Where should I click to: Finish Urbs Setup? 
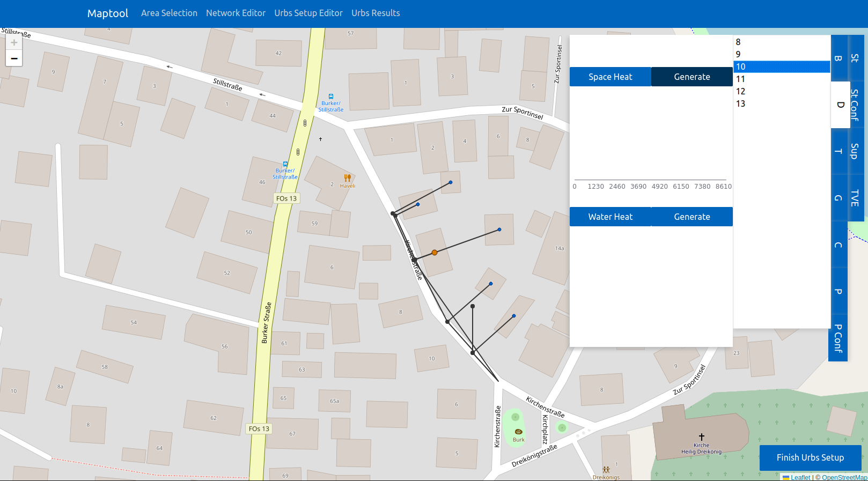810,457
